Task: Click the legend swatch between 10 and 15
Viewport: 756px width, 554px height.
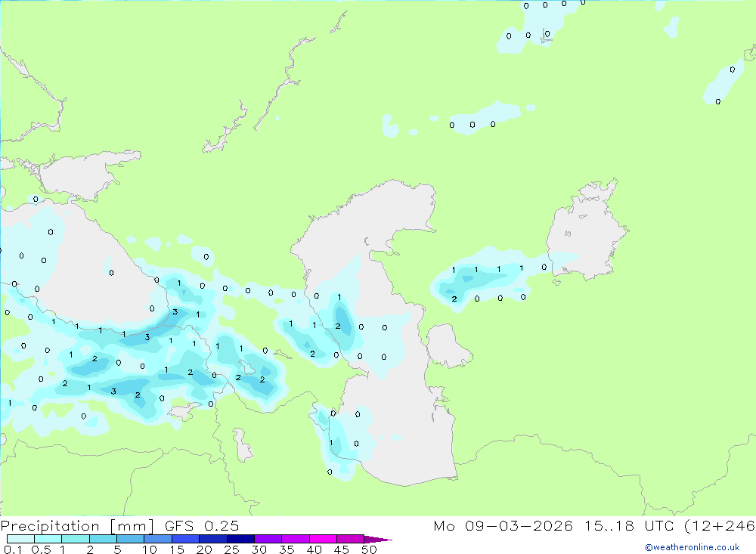Action: pos(158,539)
